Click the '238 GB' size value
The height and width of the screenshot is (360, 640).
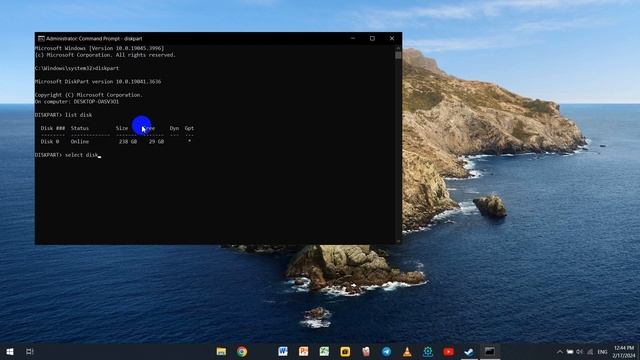[128, 141]
